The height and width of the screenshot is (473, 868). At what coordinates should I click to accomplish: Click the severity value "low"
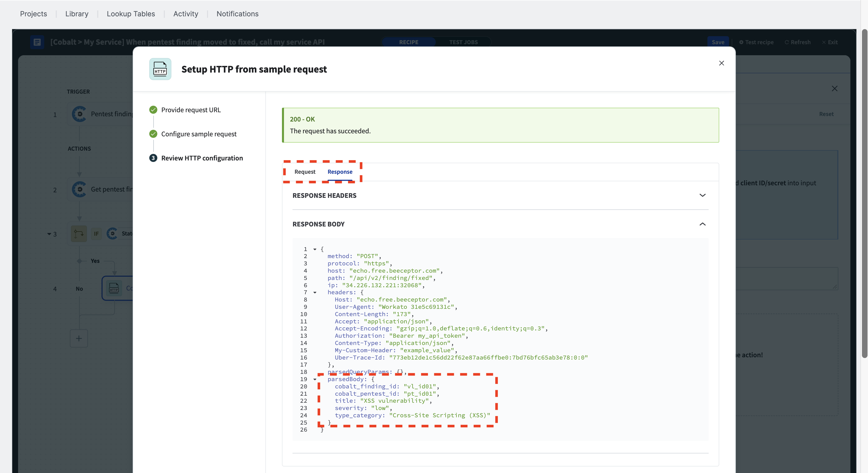(x=380, y=408)
